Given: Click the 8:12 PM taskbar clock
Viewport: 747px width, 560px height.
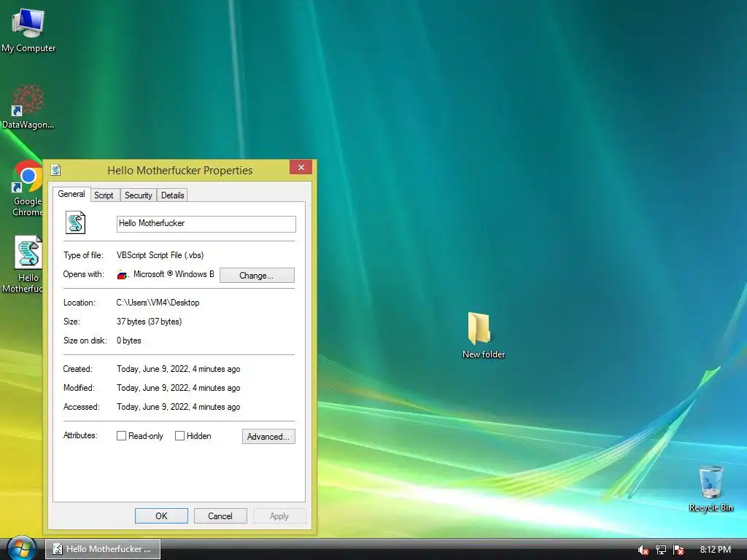Looking at the screenshot, I should click(x=715, y=550).
